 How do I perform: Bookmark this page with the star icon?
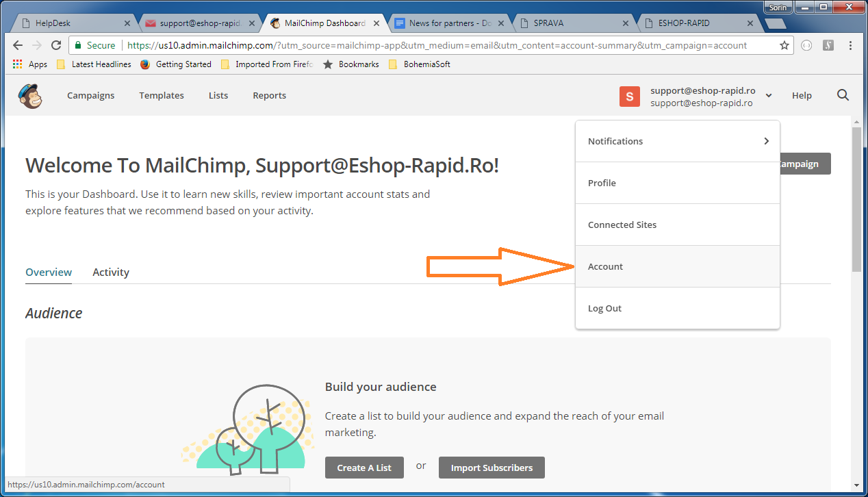pos(784,45)
